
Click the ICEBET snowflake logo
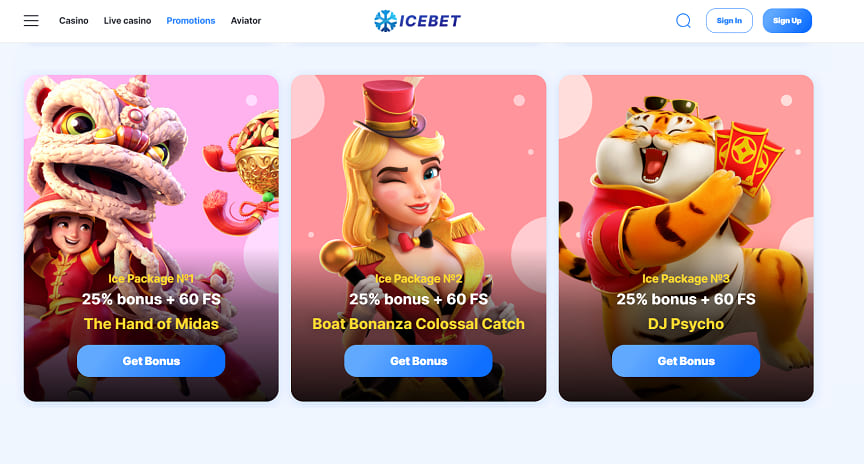tap(417, 21)
